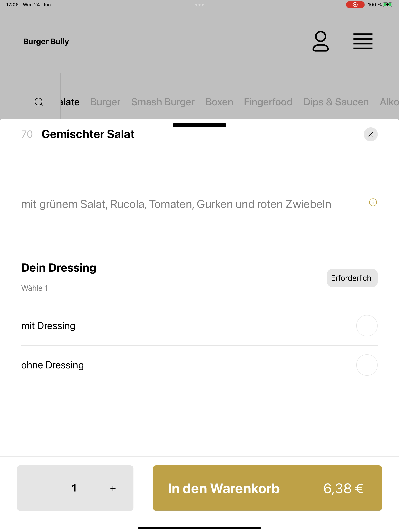The height and width of the screenshot is (532, 399).
Task: Tap the Erforderlich required badge
Action: point(352,278)
